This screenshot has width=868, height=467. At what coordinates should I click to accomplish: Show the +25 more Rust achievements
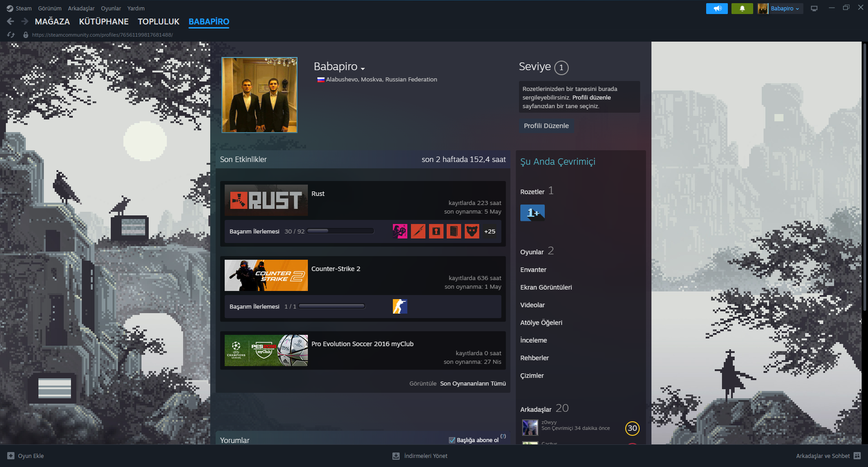pyautogui.click(x=490, y=231)
